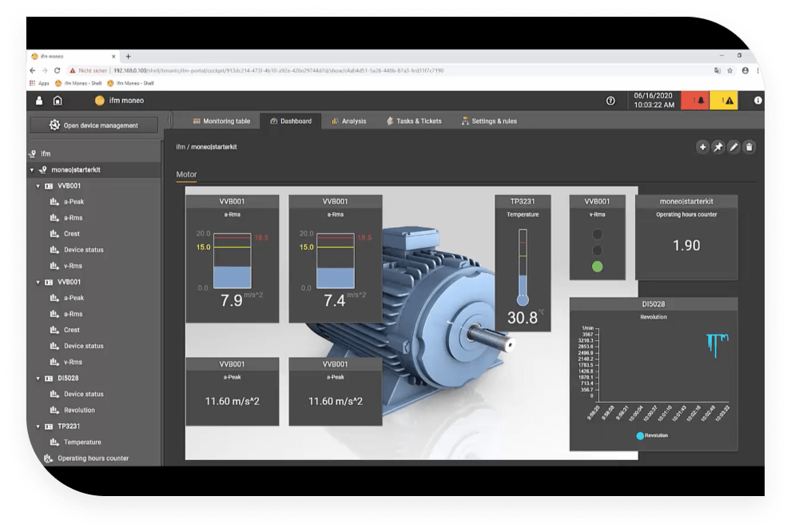Collapse the second VVB001 tree node
Viewport: 791px width, 532px height.
38,283
